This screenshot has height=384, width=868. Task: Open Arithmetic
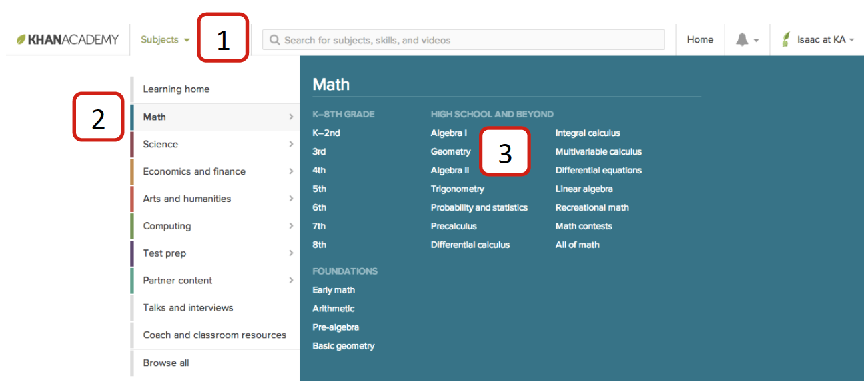334,309
